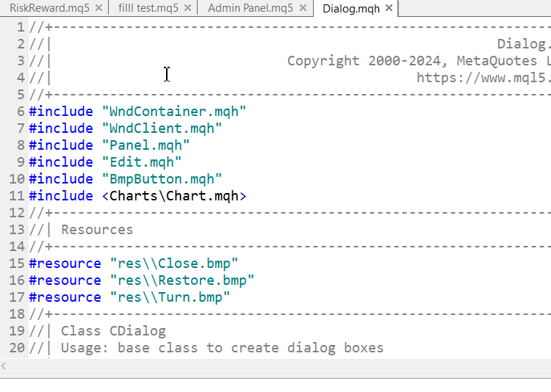Image resolution: width=551 pixels, height=392 pixels.
Task: Switch to the filll test.mq5 tab
Action: (148, 8)
